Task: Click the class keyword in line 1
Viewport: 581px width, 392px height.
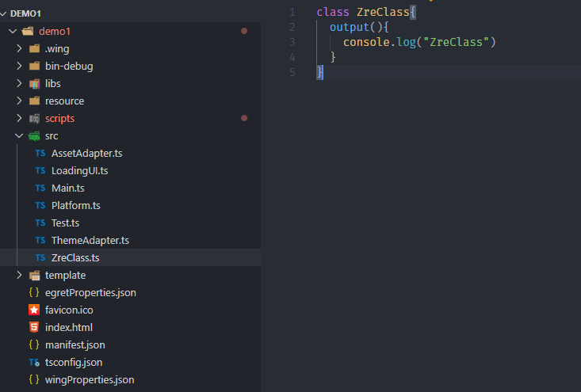Action: [x=333, y=12]
